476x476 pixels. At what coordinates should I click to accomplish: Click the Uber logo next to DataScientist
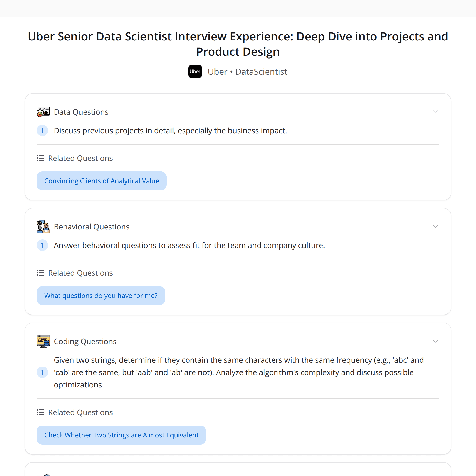click(x=195, y=71)
